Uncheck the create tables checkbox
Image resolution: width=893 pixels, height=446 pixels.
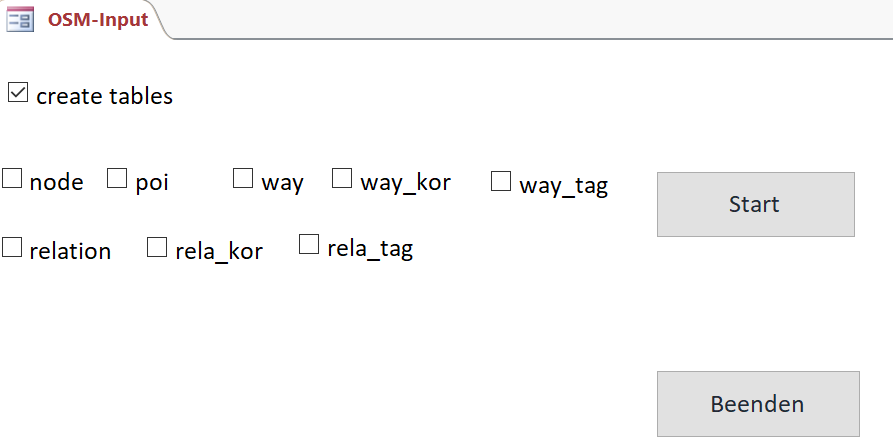click(x=18, y=92)
